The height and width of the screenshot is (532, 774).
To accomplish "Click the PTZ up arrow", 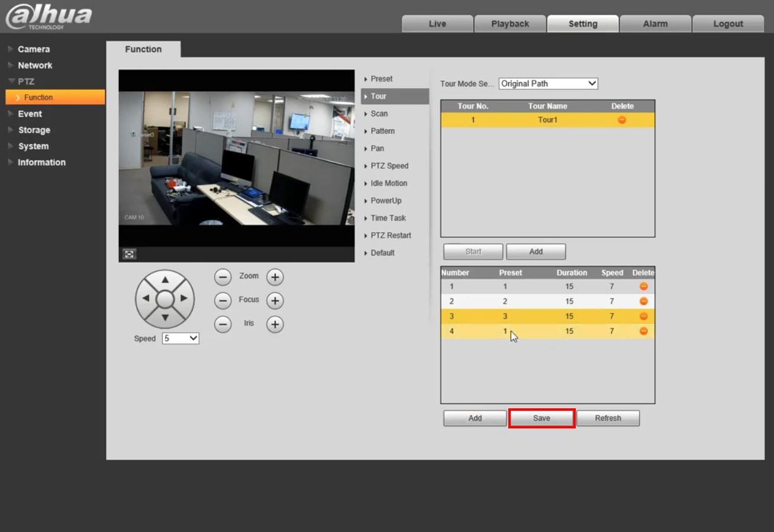I will [165, 280].
